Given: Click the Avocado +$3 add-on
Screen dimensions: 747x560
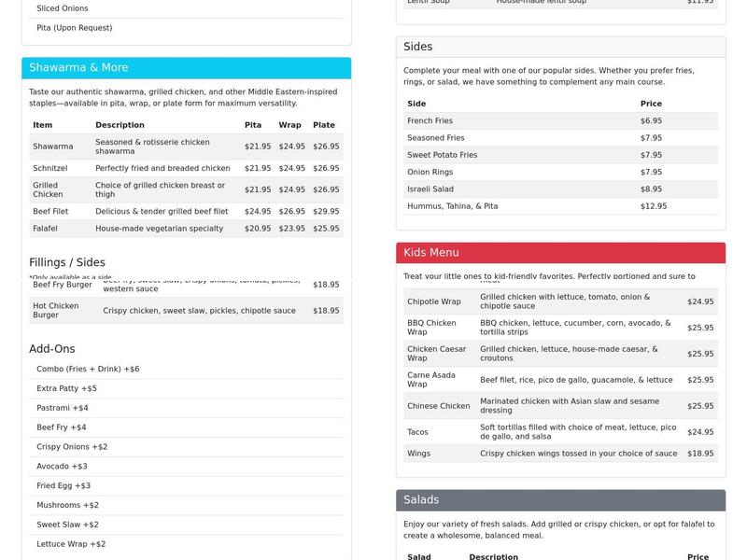Looking at the screenshot, I should (186, 467).
